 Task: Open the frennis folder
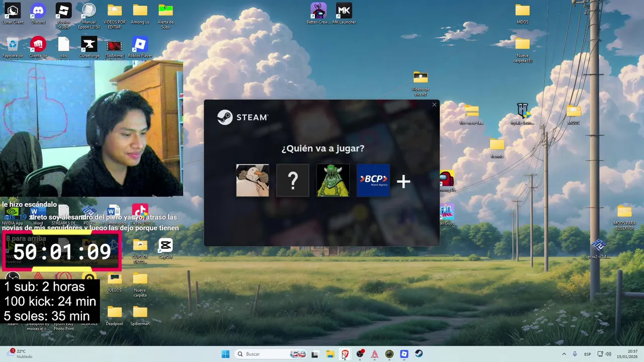tap(497, 148)
